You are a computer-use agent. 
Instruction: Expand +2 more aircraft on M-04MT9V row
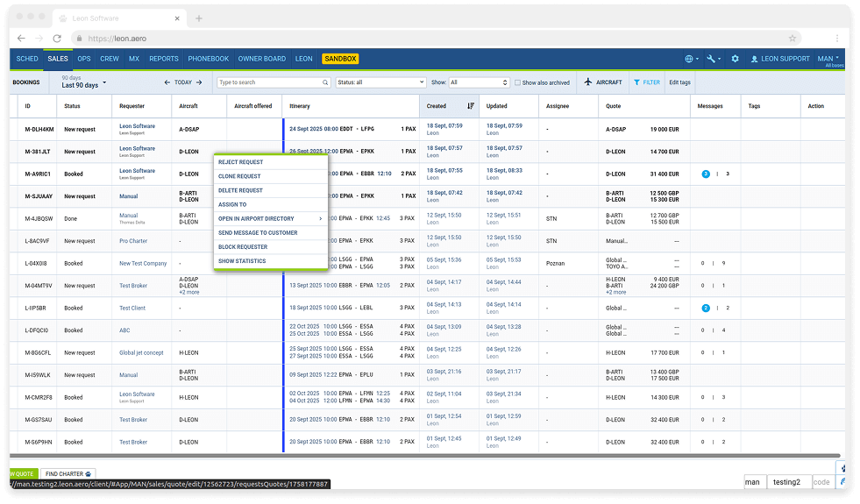189,292
